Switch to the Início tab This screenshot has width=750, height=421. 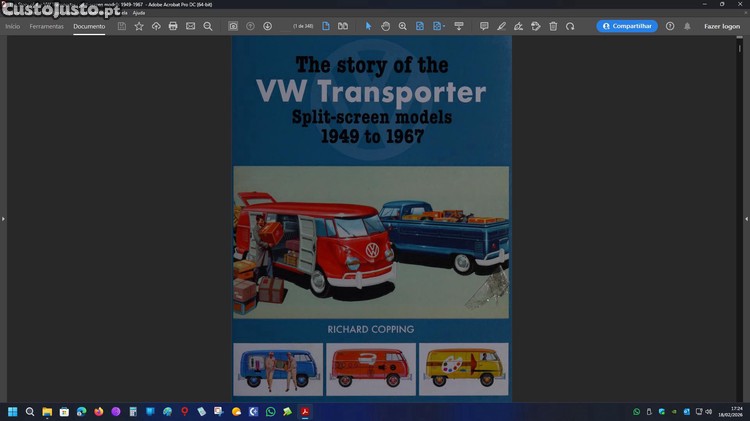(12, 26)
